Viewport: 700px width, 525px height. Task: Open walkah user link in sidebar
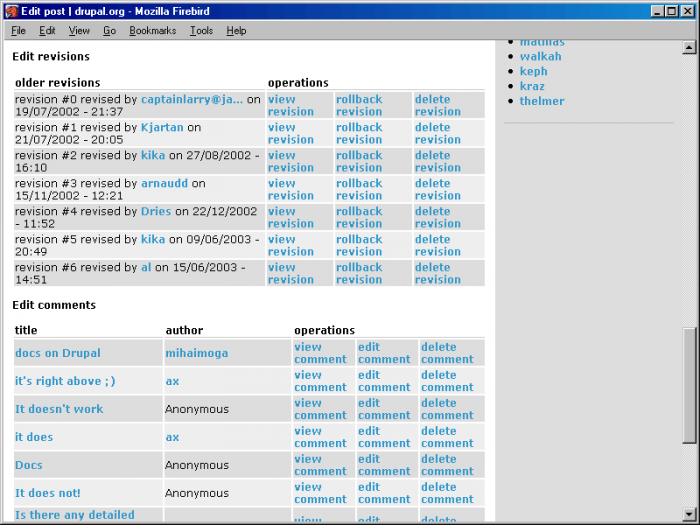click(540, 57)
